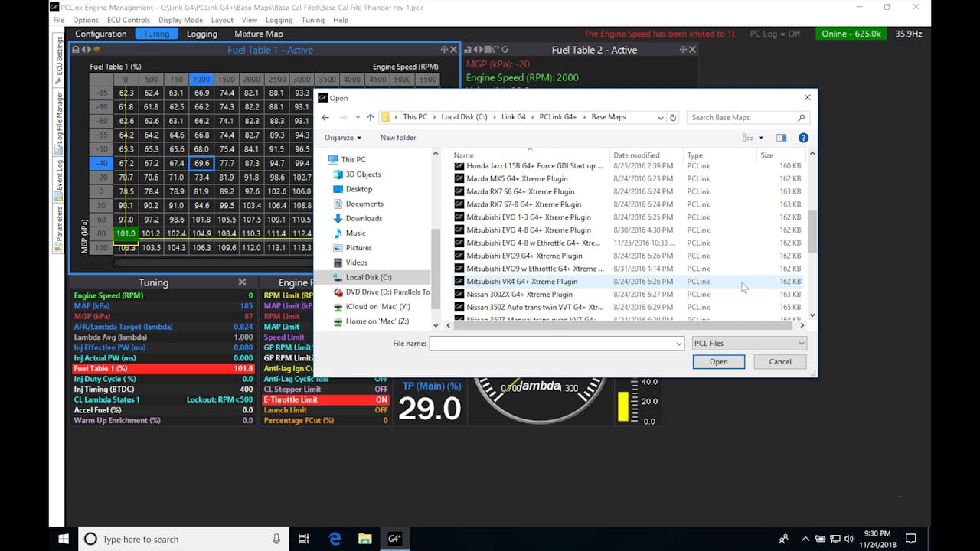Image resolution: width=980 pixels, height=551 pixels.
Task: Expand the File name dropdown arrow
Action: pos(678,343)
